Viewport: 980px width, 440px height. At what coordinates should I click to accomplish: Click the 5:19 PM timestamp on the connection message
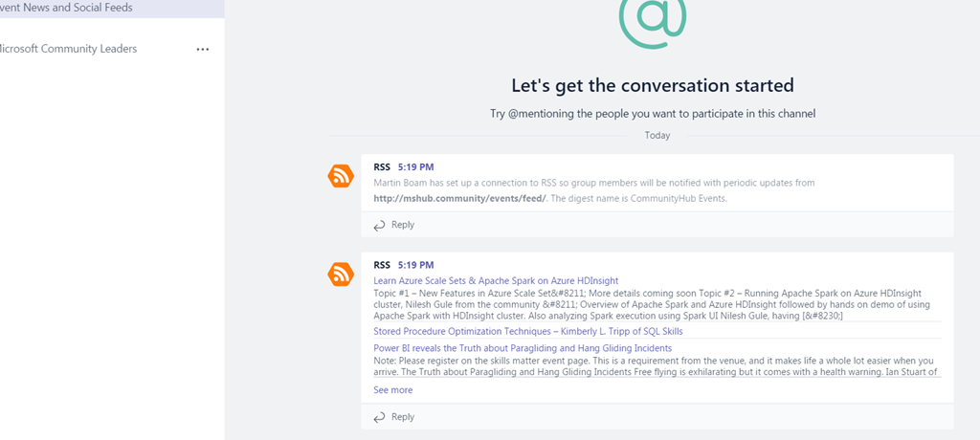tap(415, 167)
